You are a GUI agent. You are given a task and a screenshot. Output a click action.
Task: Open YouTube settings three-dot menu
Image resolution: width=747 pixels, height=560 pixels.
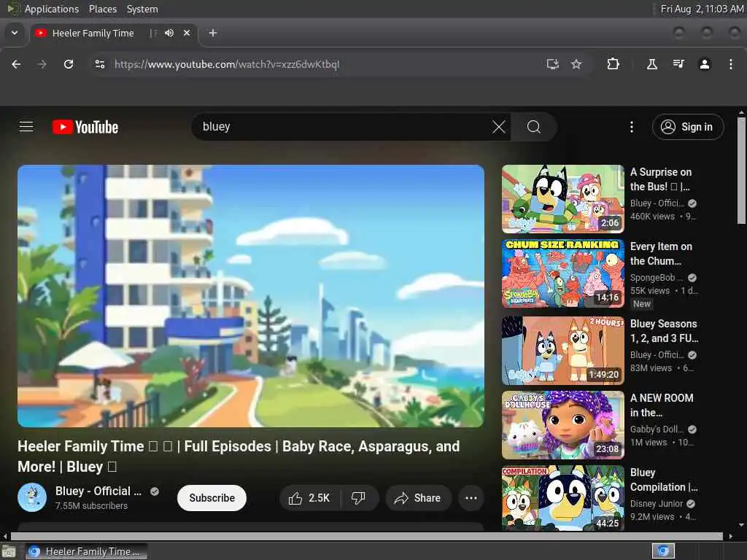click(x=632, y=127)
